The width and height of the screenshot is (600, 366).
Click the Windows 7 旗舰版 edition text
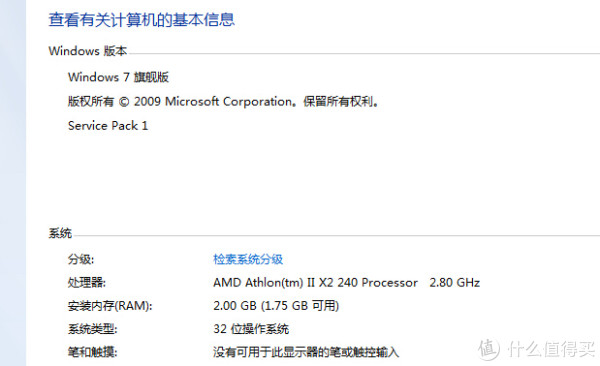point(118,77)
